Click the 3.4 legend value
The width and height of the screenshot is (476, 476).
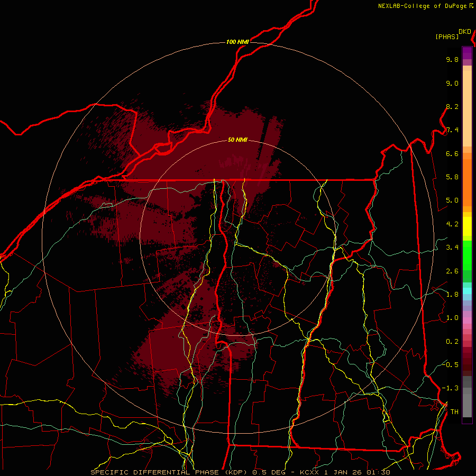[x=452, y=248]
